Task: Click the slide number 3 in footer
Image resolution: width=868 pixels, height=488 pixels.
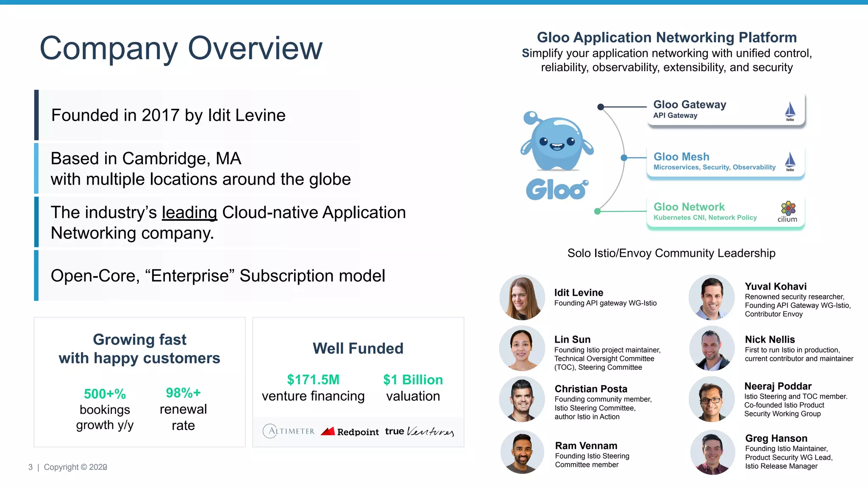Action: tap(30, 467)
